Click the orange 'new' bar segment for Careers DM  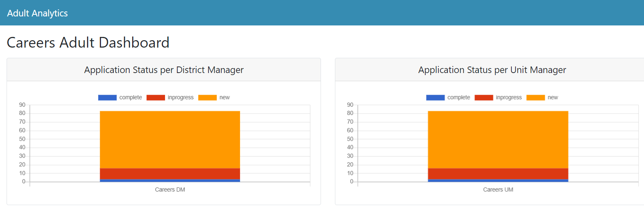tap(170, 139)
